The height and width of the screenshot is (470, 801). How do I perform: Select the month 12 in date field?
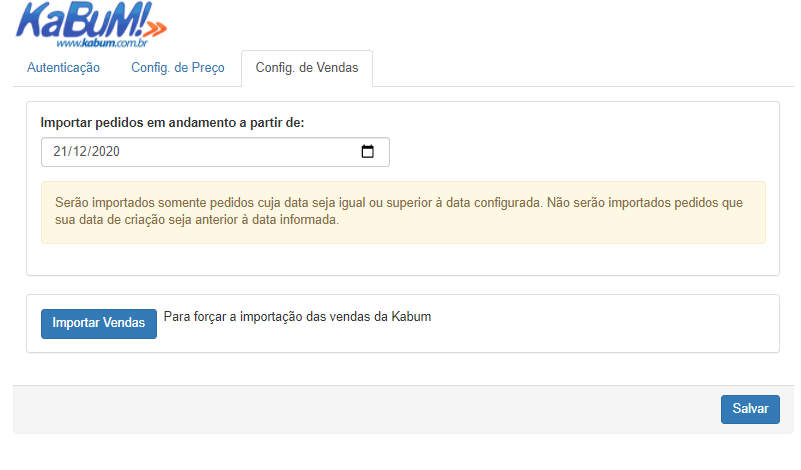(x=80, y=151)
